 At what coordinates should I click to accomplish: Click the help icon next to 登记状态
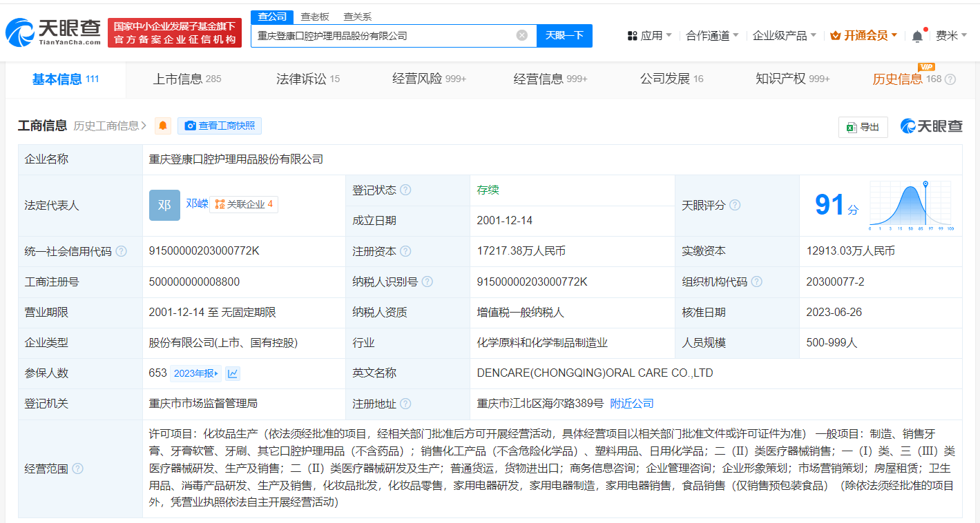[x=405, y=190]
